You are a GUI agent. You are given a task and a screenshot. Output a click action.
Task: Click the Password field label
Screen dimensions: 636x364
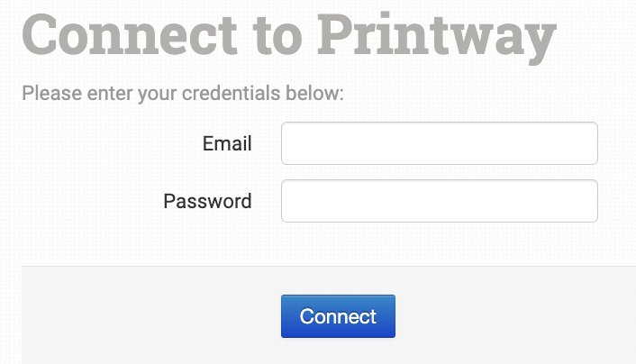(x=207, y=201)
